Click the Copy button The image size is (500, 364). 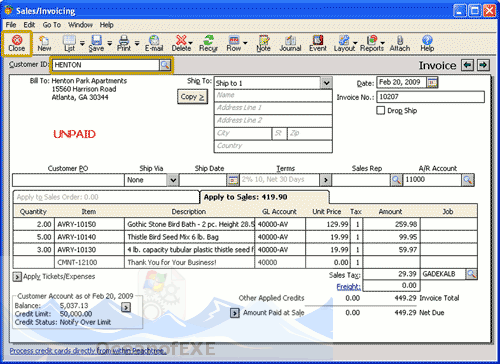192,97
